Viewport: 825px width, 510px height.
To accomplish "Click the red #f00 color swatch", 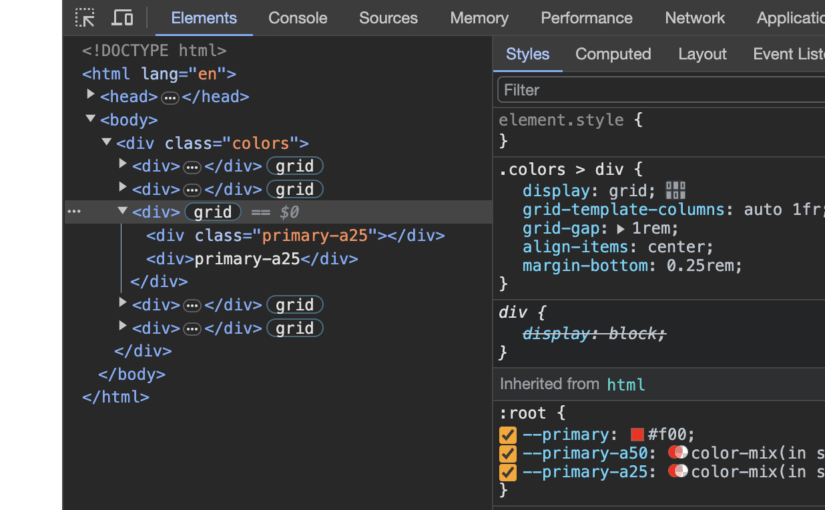I will pos(637,435).
